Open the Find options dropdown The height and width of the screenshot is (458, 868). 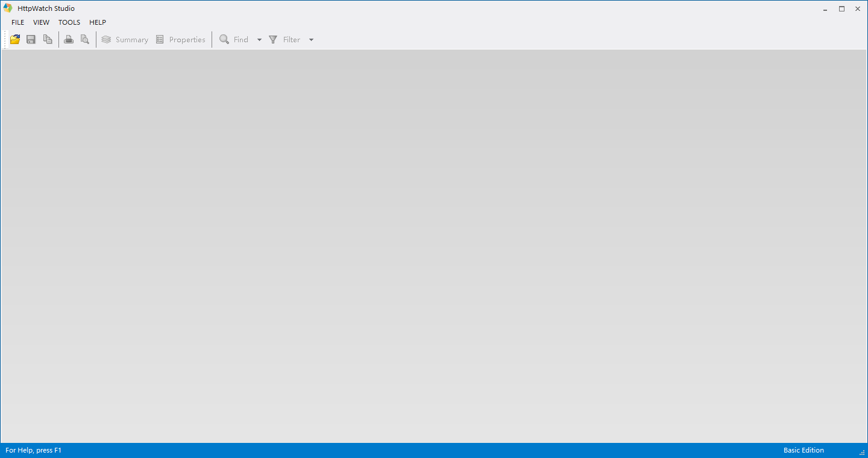(x=259, y=39)
